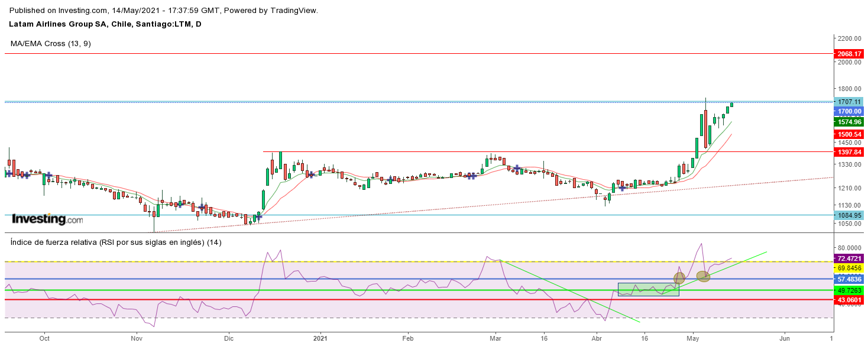Click the 1397.84 resistance price label
Screen dimensions: 868x346
(x=850, y=152)
